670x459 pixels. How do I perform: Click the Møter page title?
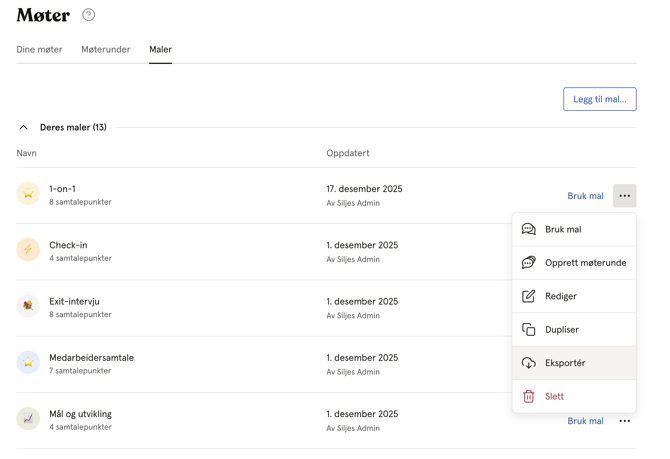43,15
